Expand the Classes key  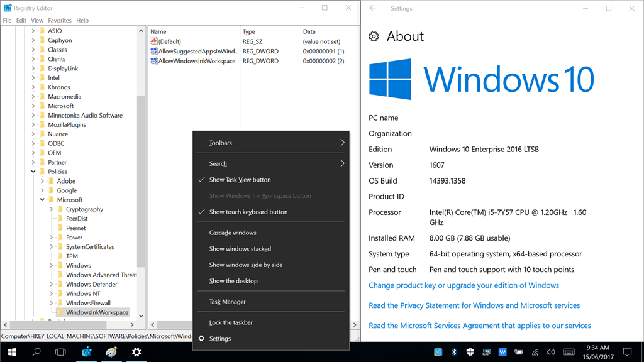[33, 50]
